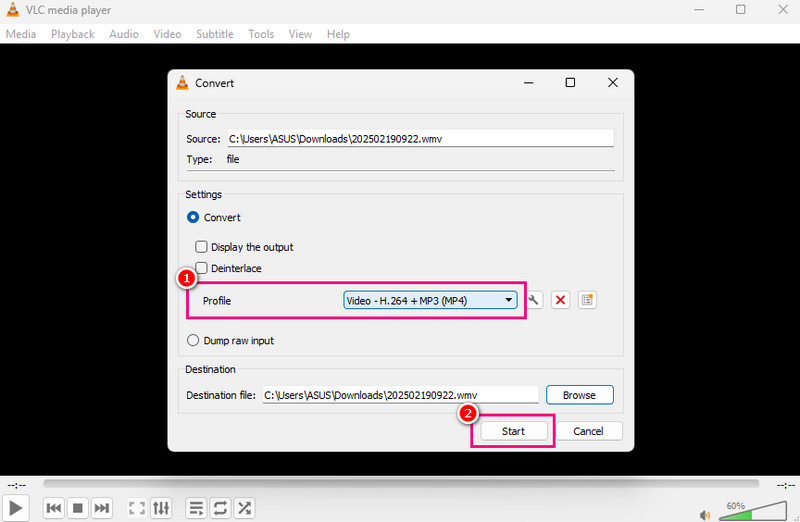Minimize the Convert dialog
This screenshot has width=800, height=522.
[x=529, y=83]
